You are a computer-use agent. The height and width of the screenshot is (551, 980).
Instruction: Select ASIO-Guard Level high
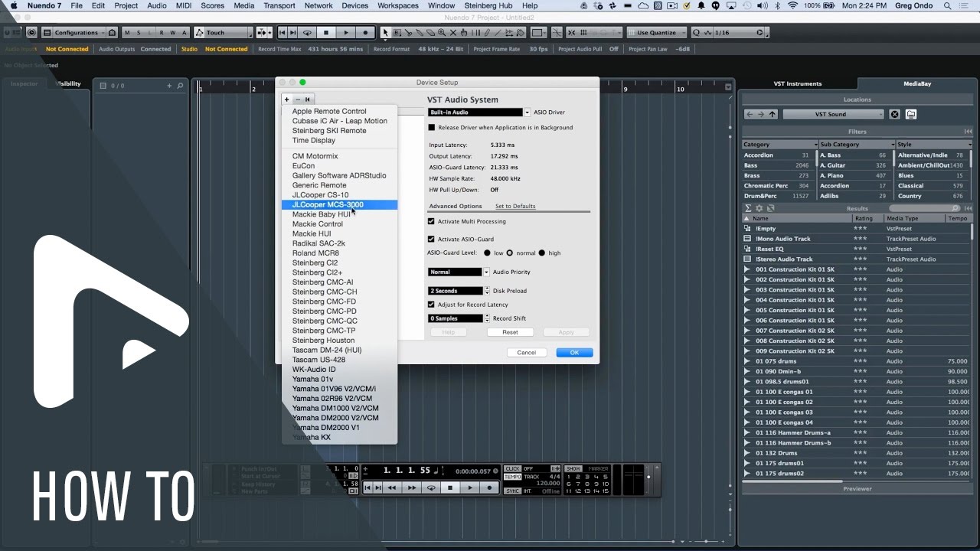point(542,253)
